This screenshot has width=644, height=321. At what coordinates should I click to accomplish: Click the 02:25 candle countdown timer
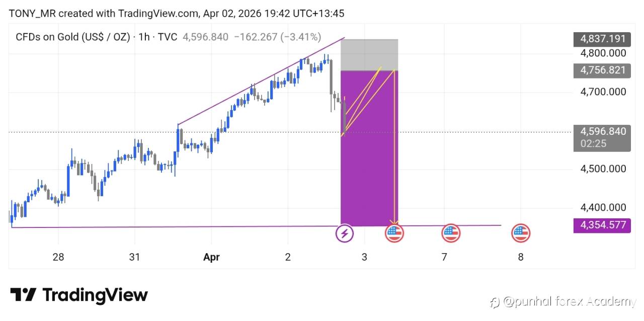click(593, 143)
